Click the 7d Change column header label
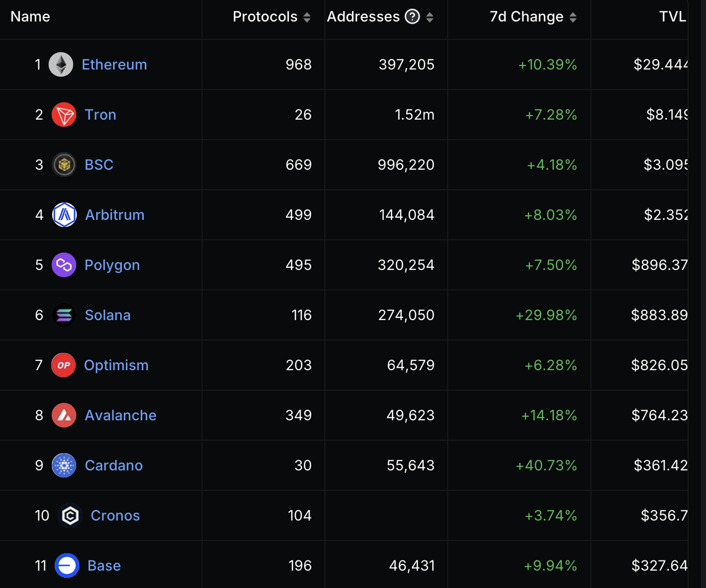 point(526,17)
